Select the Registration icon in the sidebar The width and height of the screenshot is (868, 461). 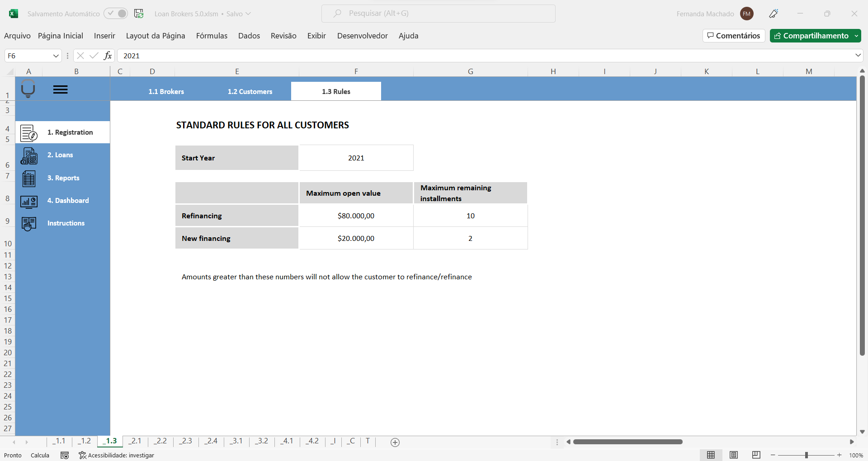pyautogui.click(x=28, y=132)
